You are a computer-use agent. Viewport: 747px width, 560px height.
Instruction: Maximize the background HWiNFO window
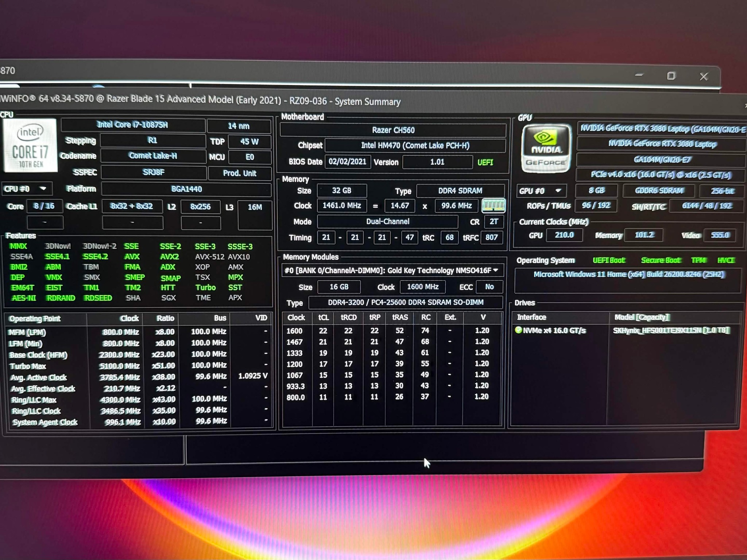[x=671, y=76]
